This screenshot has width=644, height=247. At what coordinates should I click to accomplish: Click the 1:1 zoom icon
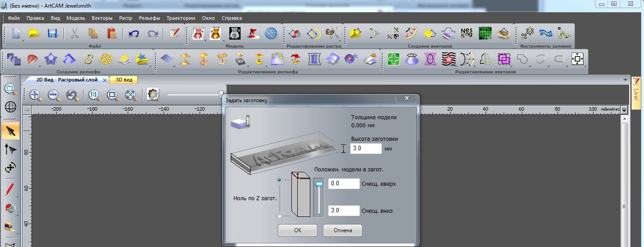coord(94,95)
